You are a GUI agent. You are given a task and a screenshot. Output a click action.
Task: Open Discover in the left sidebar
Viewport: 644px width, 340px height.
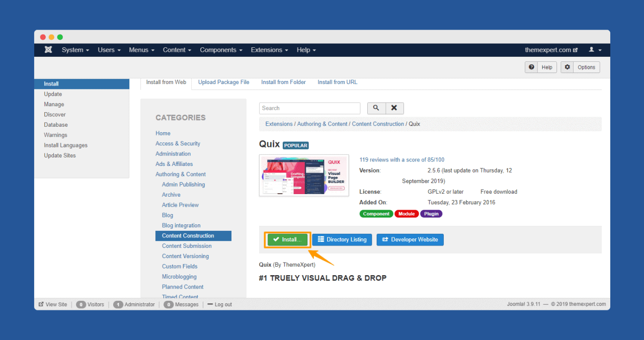coord(55,115)
